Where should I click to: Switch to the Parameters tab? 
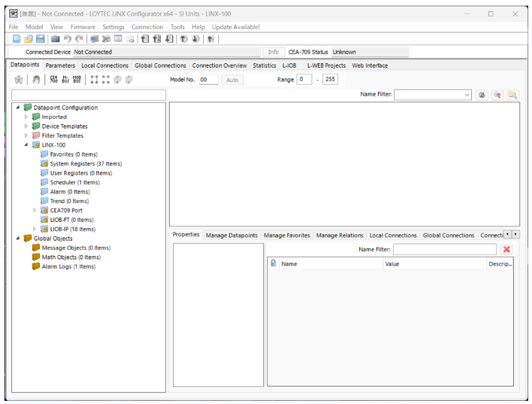coord(60,65)
